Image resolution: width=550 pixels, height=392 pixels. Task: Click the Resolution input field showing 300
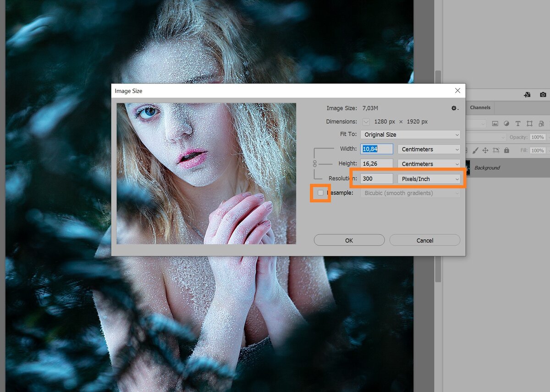377,178
